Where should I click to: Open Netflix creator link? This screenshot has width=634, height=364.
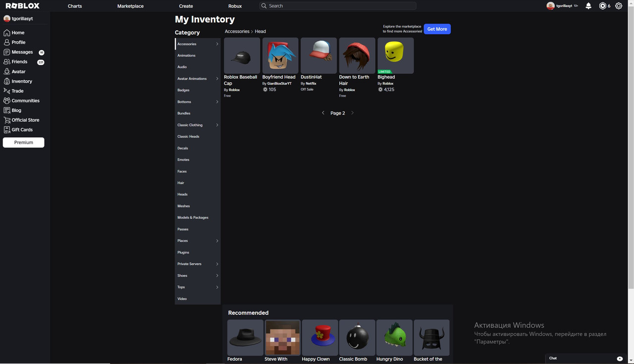[311, 83]
